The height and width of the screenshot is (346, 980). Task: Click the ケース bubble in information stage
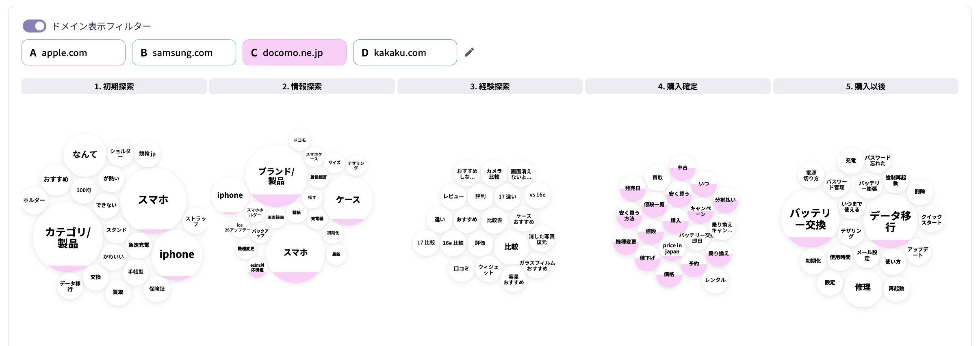348,199
